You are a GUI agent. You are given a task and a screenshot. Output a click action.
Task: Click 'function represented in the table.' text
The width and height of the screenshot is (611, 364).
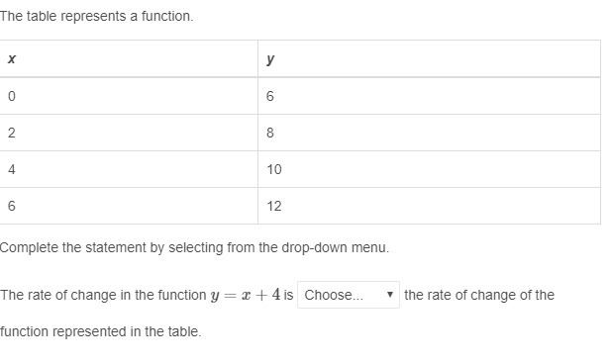pyautogui.click(x=101, y=331)
